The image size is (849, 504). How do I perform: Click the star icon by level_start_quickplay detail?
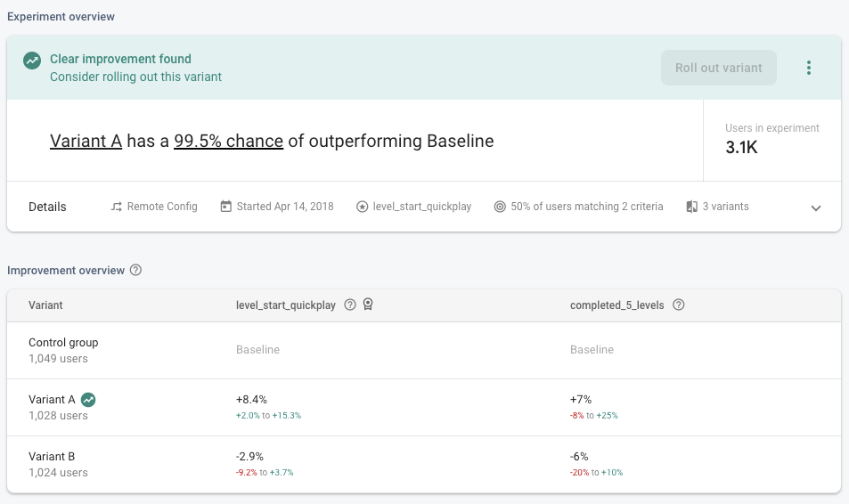tap(362, 207)
